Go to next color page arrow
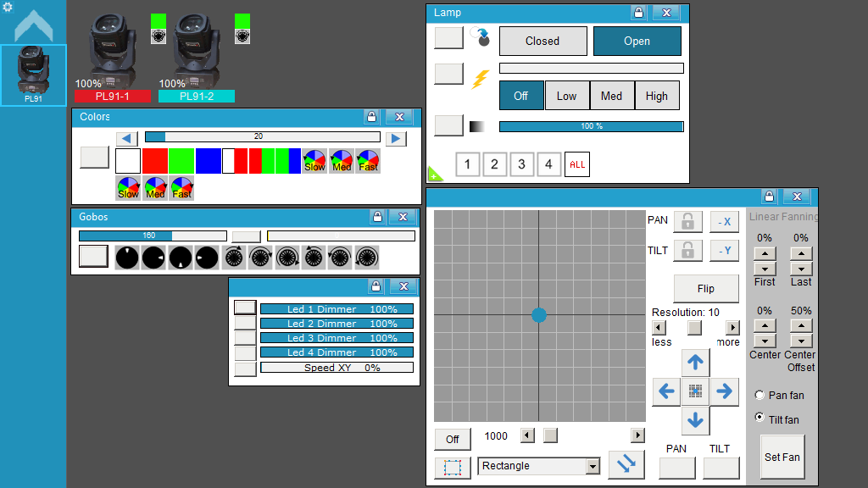The image size is (868, 488). coord(396,138)
